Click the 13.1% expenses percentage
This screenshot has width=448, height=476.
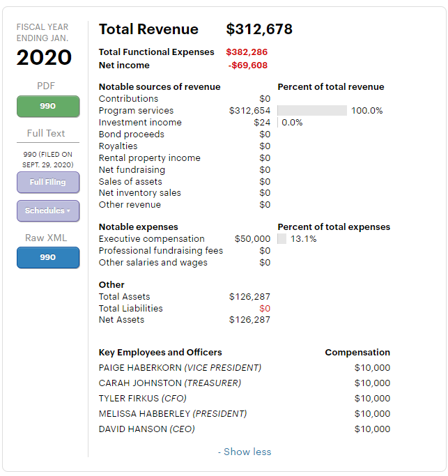304,239
